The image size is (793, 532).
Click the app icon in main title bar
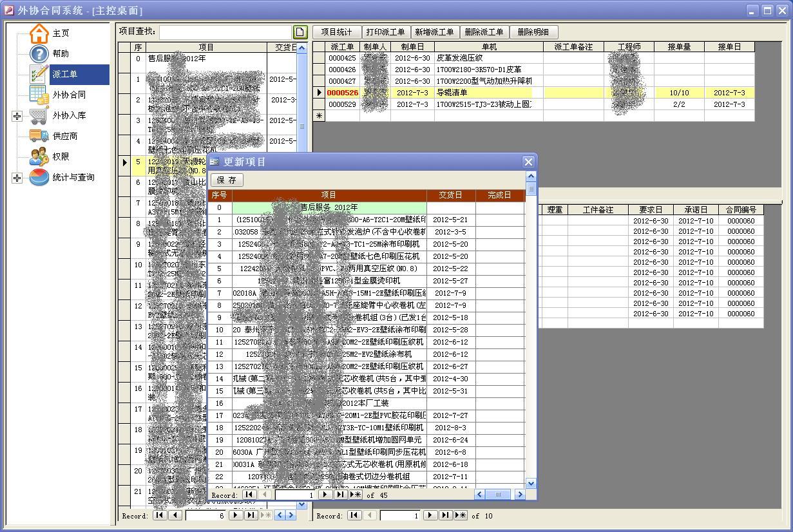(9, 10)
